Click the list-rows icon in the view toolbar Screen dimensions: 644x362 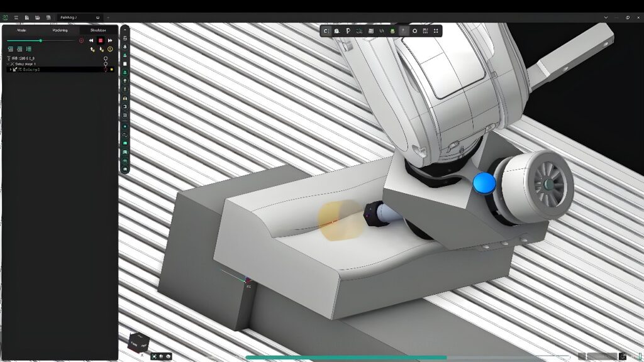pyautogui.click(x=425, y=31)
